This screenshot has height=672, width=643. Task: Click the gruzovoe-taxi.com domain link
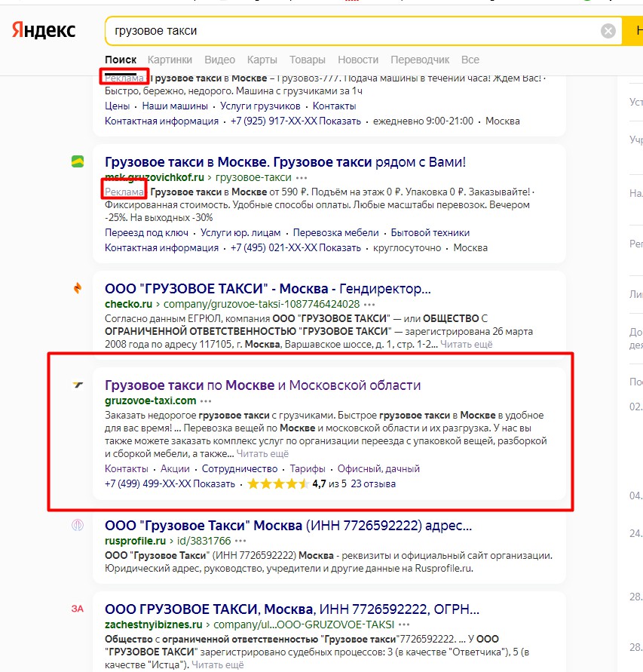tap(150, 400)
